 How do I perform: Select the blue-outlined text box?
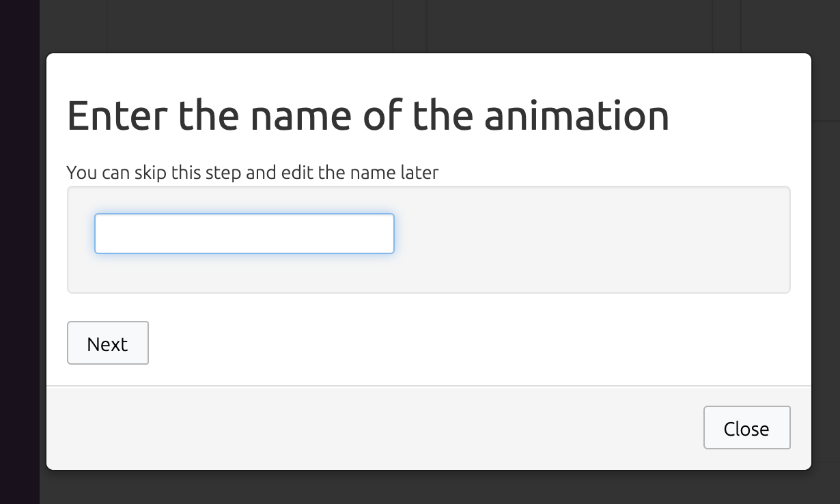[x=244, y=234]
